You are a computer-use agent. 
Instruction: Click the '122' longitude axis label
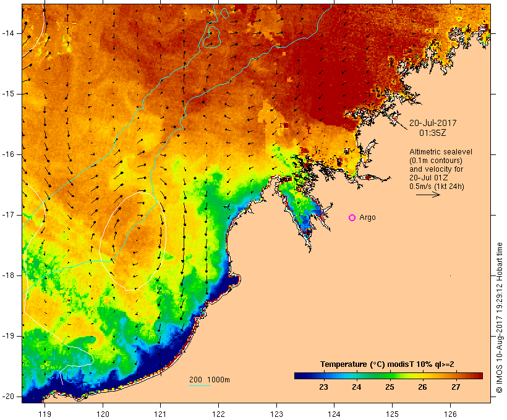click(x=219, y=414)
